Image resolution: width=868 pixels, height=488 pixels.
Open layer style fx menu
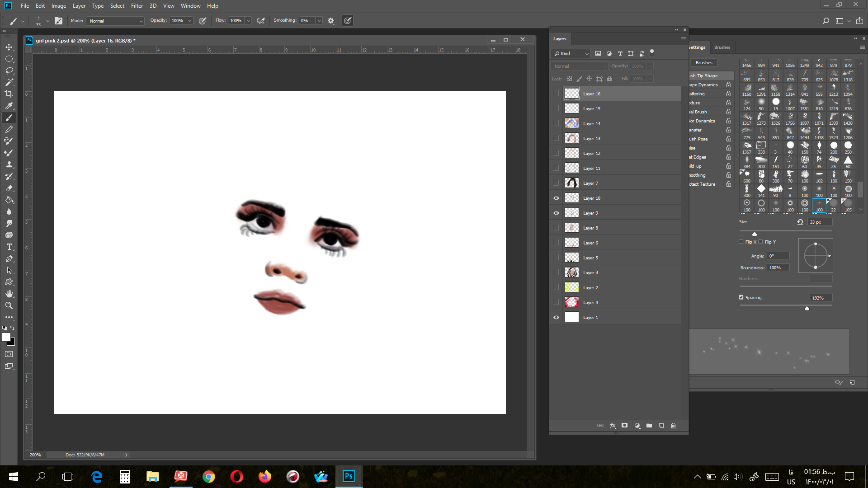(x=613, y=426)
